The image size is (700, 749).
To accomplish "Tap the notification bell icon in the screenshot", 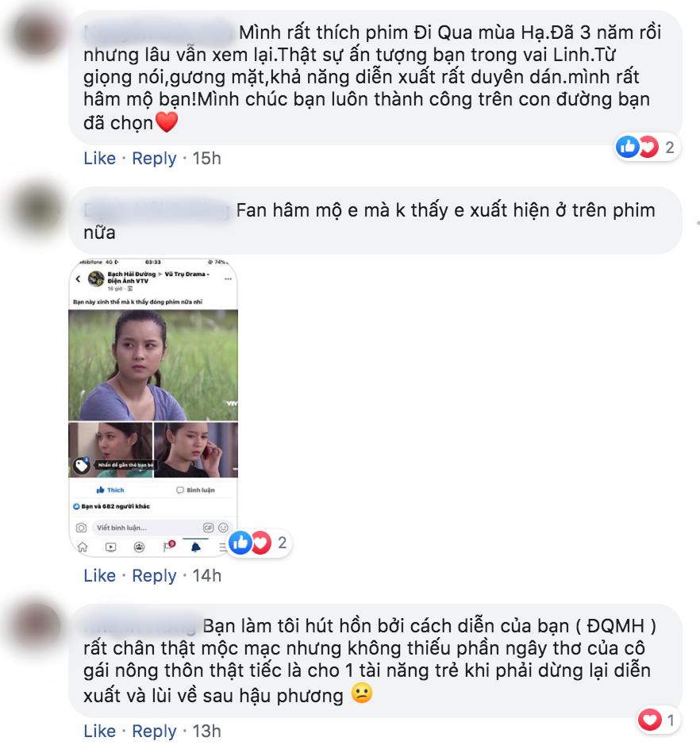I will tap(195, 547).
